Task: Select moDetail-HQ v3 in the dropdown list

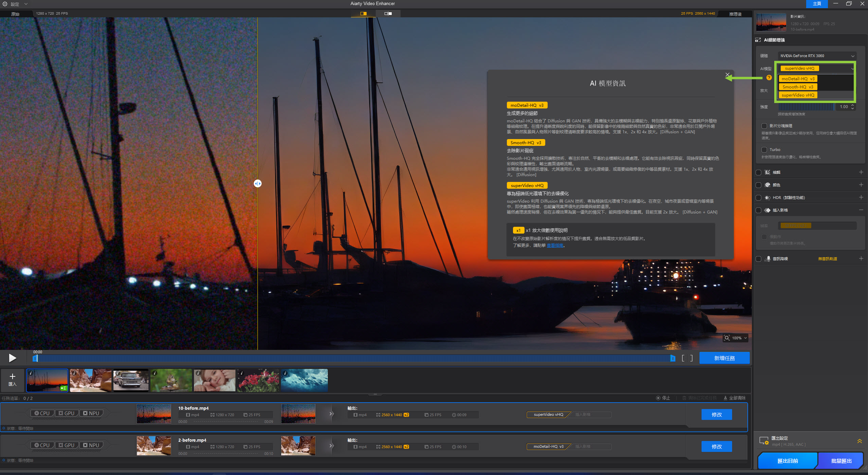Action: (798, 79)
